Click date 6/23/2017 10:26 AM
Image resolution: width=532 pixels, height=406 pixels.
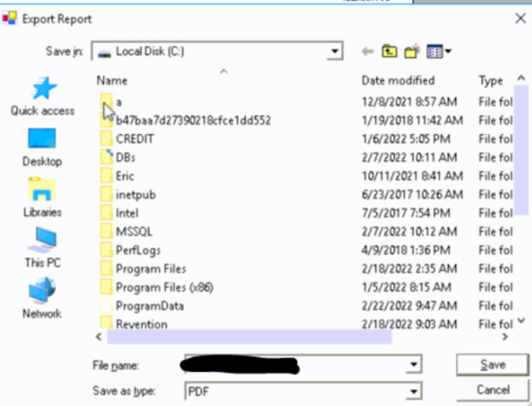click(x=413, y=195)
